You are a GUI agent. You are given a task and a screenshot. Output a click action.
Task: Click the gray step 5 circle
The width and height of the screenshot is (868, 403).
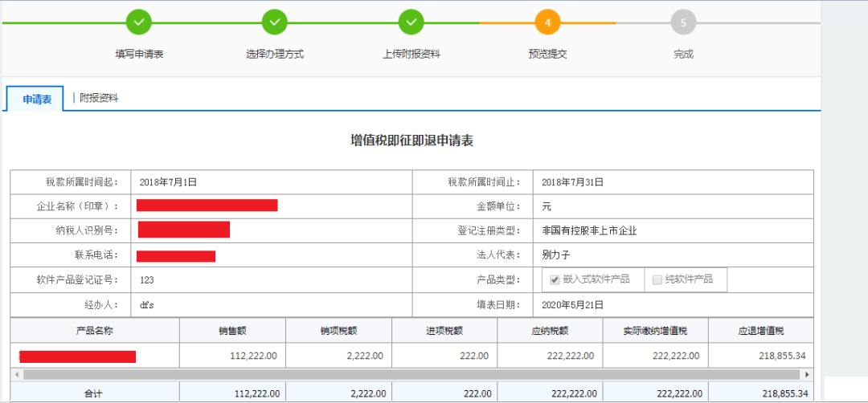(x=683, y=22)
